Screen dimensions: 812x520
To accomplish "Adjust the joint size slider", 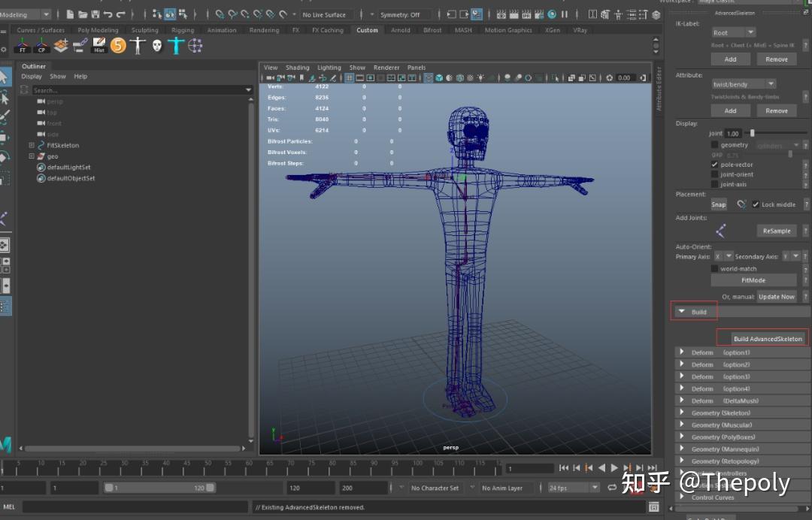I will click(753, 133).
